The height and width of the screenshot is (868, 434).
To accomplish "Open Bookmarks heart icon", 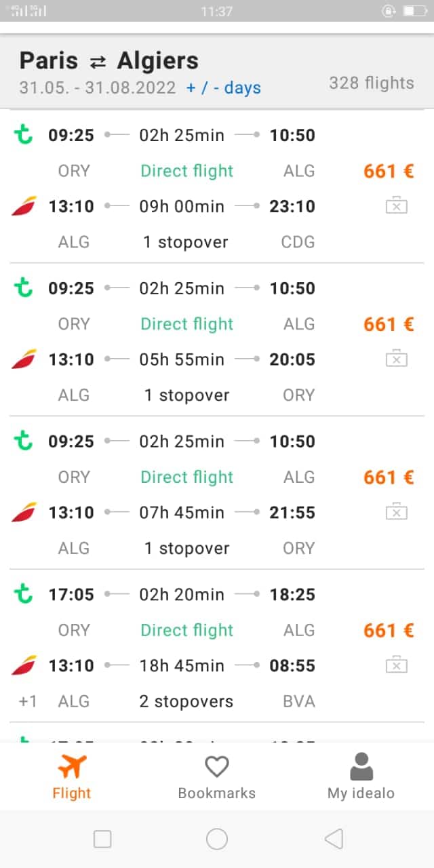I will (x=216, y=767).
